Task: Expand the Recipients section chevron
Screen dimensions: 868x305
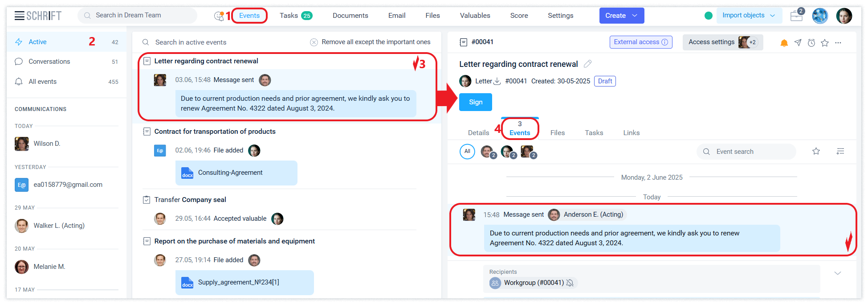Action: [x=837, y=273]
